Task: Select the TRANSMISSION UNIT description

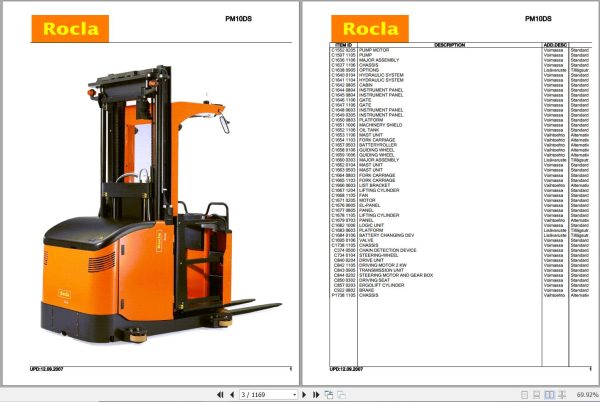Action: point(382,270)
